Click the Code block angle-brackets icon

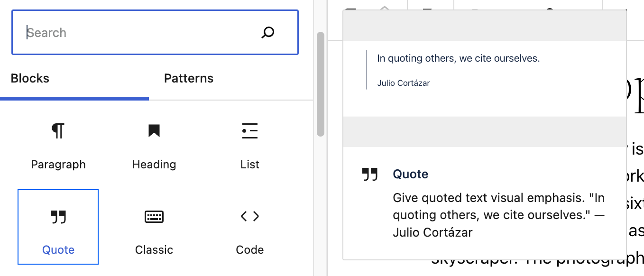(249, 217)
